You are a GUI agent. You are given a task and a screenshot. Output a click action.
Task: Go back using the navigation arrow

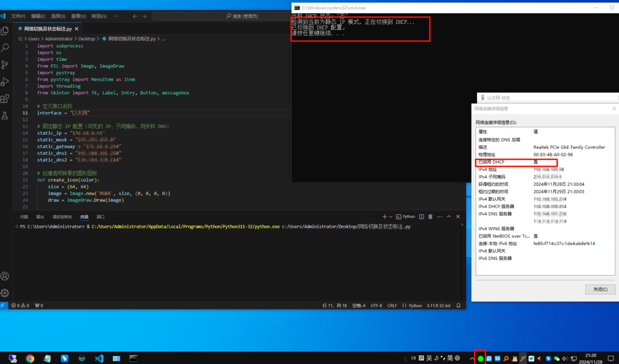click(x=135, y=16)
